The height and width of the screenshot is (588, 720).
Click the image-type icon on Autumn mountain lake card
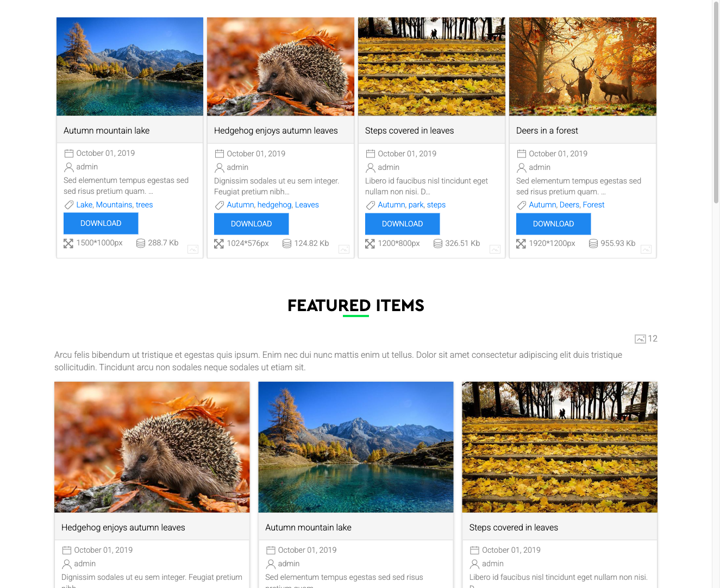pyautogui.click(x=193, y=249)
